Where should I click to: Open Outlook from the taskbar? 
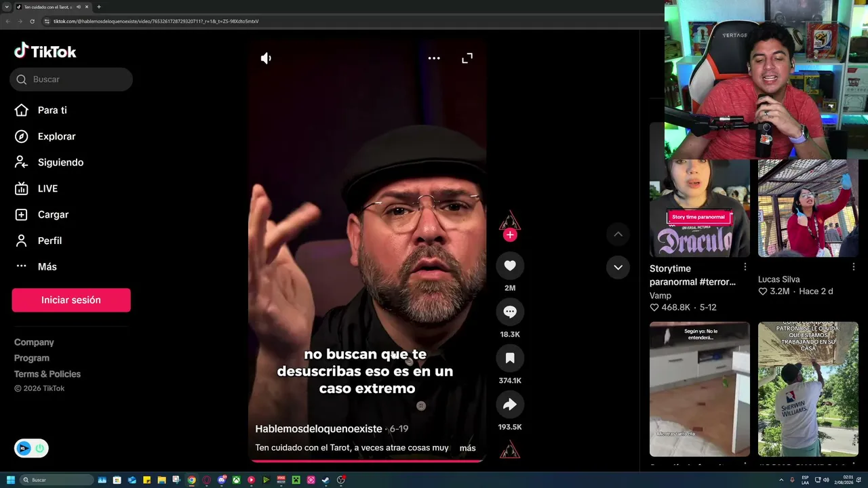click(132, 480)
